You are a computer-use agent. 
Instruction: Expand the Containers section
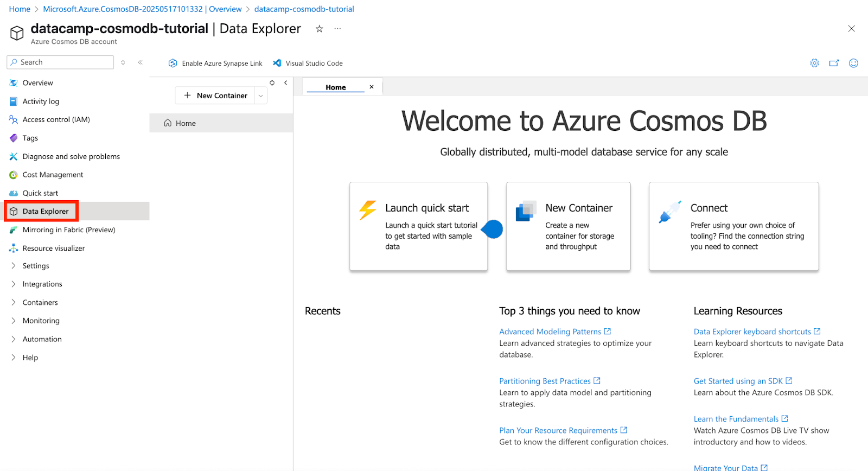(14, 302)
